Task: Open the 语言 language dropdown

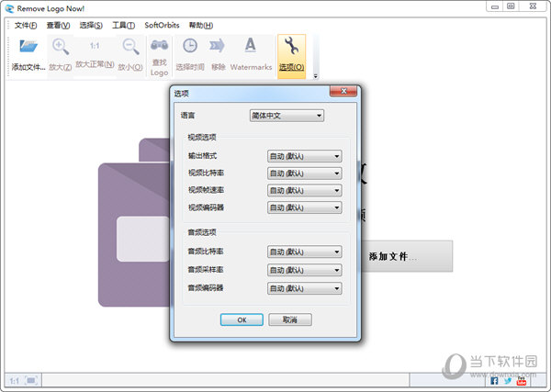Action: click(287, 116)
